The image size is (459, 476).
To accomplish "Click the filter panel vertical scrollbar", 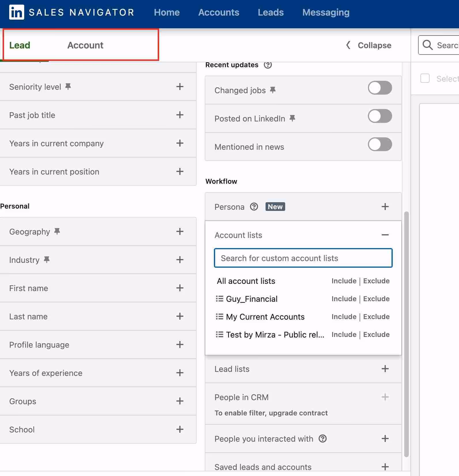I will [407, 334].
